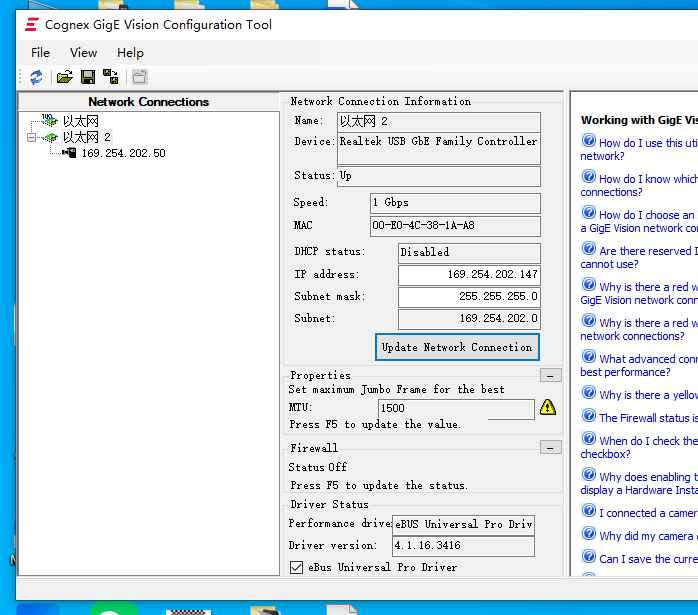Click Update Network Connection button
The height and width of the screenshot is (615, 698).
tap(457, 347)
